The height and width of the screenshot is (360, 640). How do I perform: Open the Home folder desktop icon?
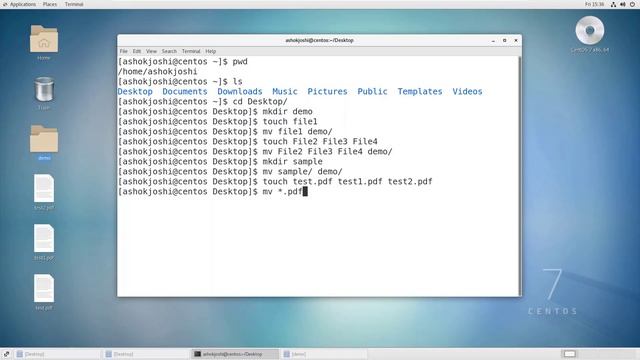pos(44,39)
